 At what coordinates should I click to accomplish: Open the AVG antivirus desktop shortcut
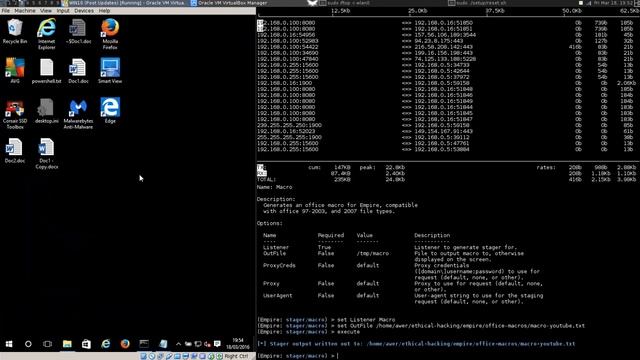tap(15, 71)
